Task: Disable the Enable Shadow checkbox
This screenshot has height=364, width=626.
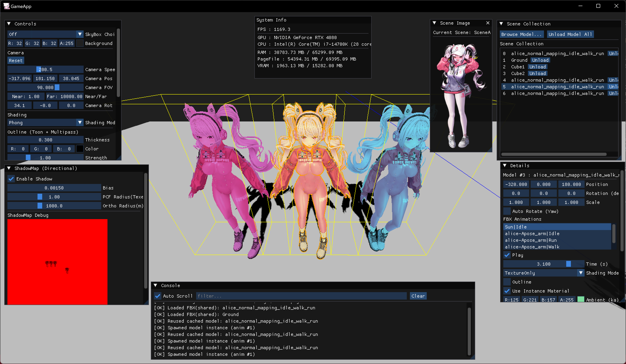Action: click(x=11, y=179)
